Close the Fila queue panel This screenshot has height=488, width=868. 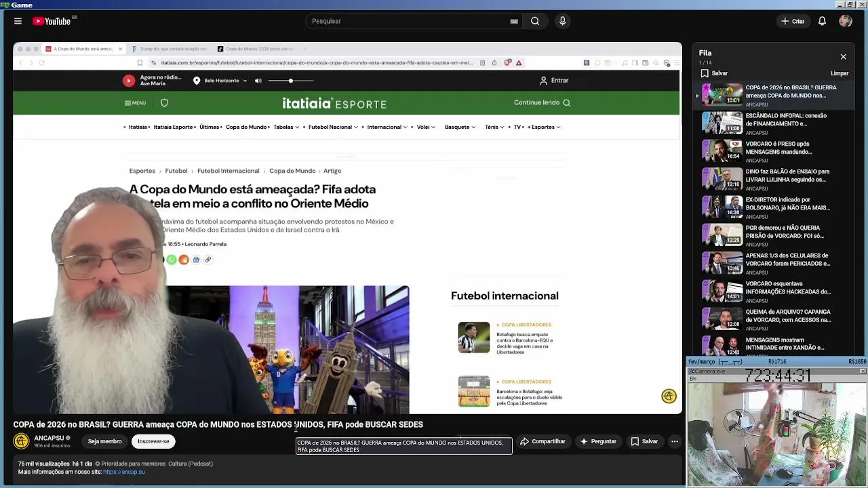coord(843,57)
